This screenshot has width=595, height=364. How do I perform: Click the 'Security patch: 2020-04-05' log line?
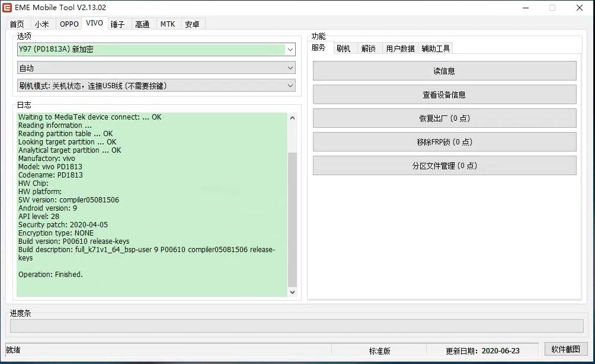click(x=63, y=225)
